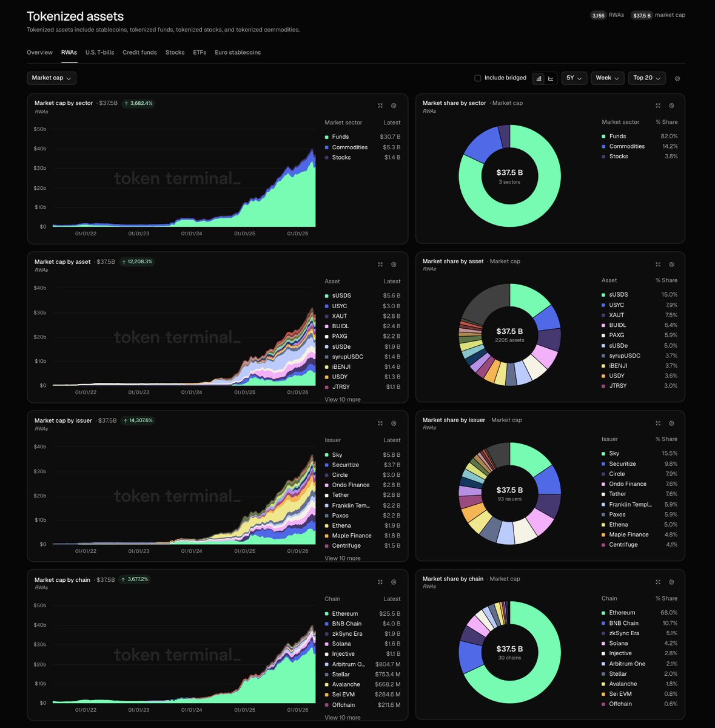Toggle BUIDL series in Market cap by asset legend
Viewport: 715px width, 728px height.
362,326
